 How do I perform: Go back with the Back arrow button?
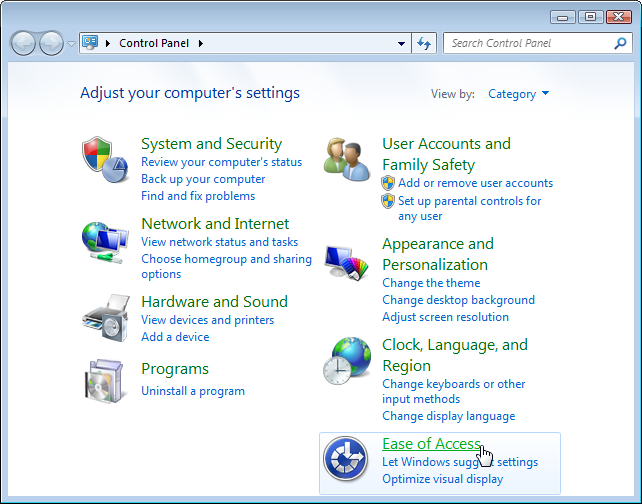(23, 43)
